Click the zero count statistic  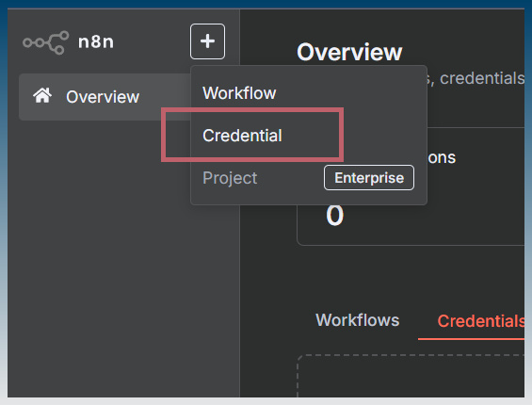tap(334, 216)
